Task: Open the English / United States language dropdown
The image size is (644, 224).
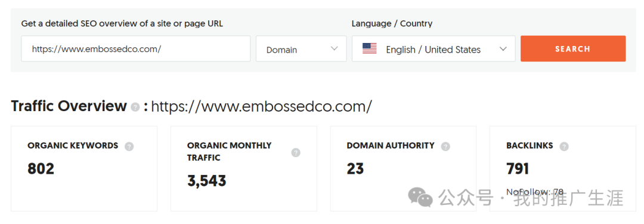Action: (434, 48)
